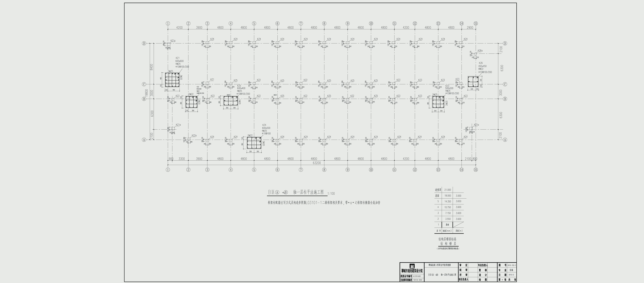Click the table caption '结构层楼面标高'
Image resolution: width=644 pixels, height=283 pixels.
point(447,239)
